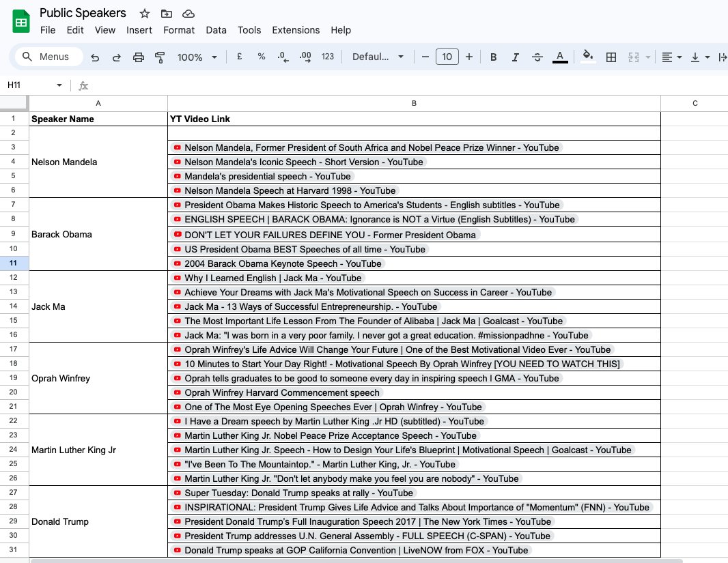This screenshot has height=563, width=728.
Task: Open the Help menu
Action: (341, 30)
